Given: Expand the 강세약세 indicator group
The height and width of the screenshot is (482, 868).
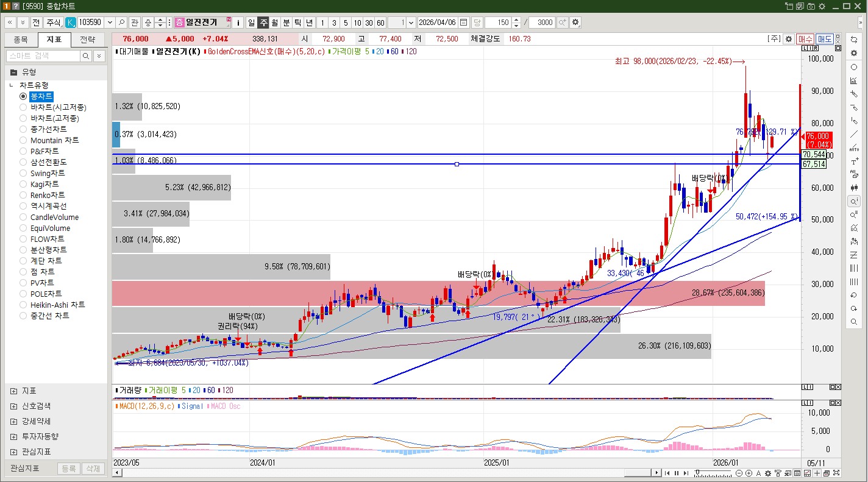Looking at the screenshot, I should click(x=14, y=421).
